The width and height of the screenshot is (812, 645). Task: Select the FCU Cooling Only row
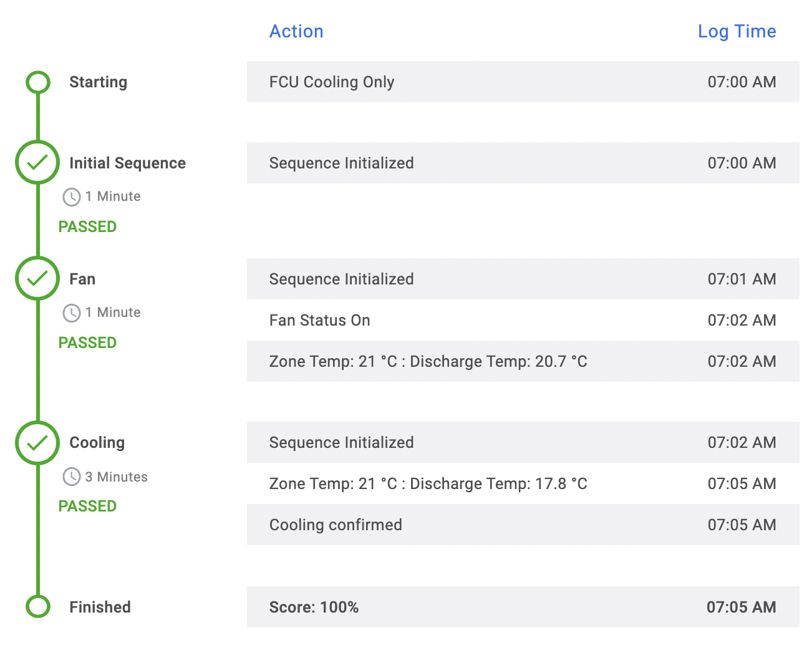tap(523, 82)
